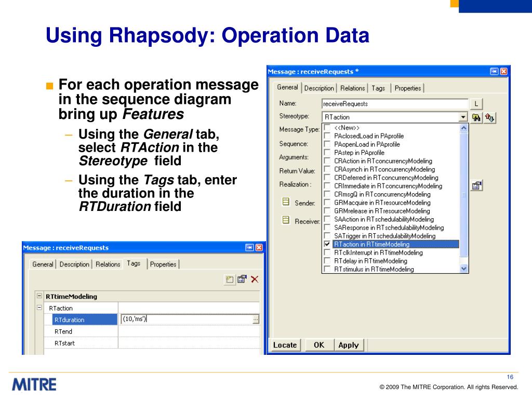Open Description tab in Tags dialog
Screen dimensions: 532x399
coord(74,264)
